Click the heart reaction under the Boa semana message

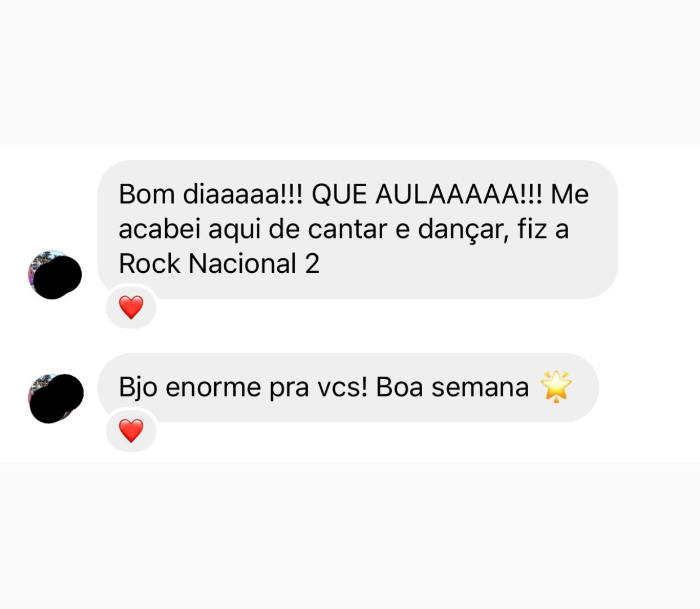(x=131, y=431)
